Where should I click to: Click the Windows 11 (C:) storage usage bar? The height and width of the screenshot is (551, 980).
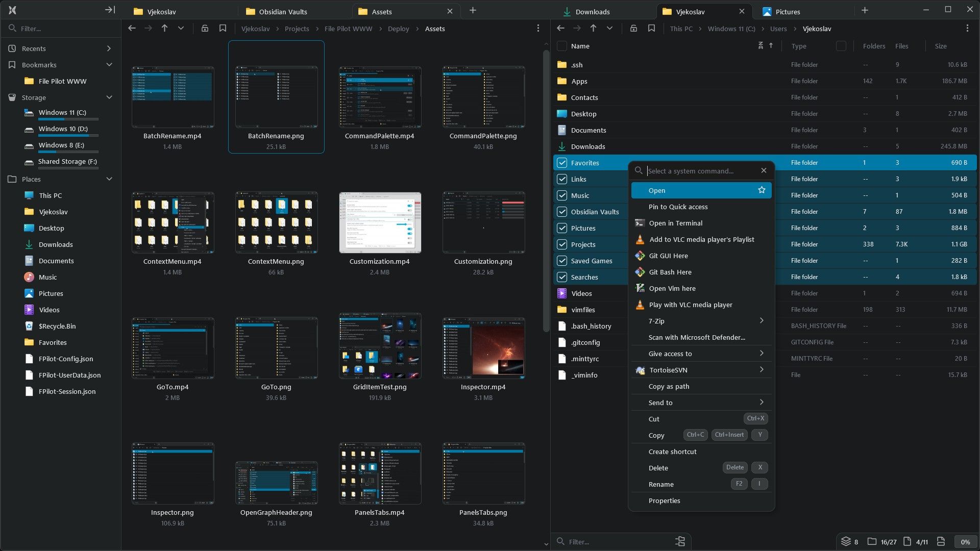pos(68,118)
